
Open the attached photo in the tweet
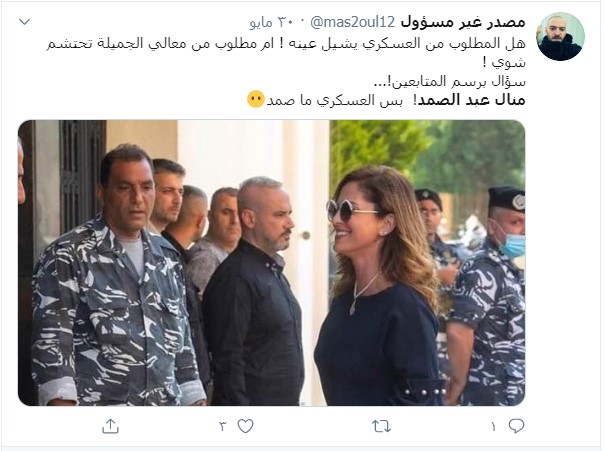pyautogui.click(x=272, y=263)
